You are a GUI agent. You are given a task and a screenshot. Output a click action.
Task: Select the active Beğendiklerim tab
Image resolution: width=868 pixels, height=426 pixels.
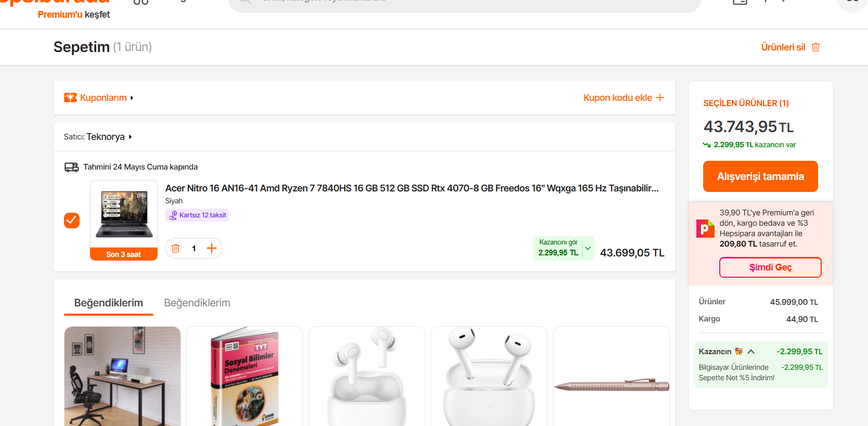pos(108,303)
